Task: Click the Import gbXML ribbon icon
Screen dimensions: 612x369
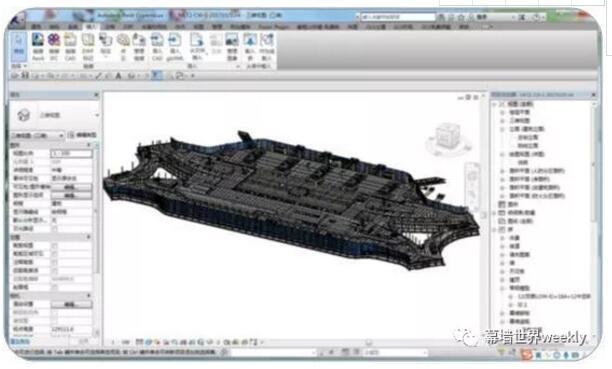Action: click(174, 47)
